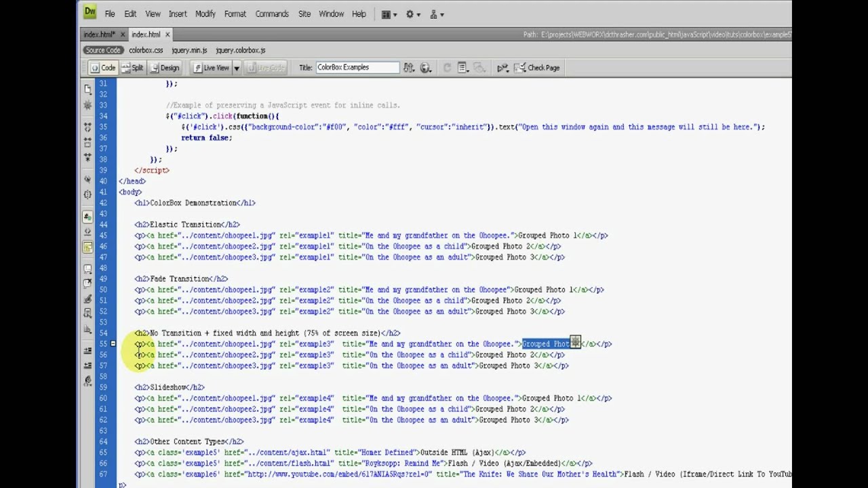Open the Site menu
The image size is (868, 488).
coord(304,14)
